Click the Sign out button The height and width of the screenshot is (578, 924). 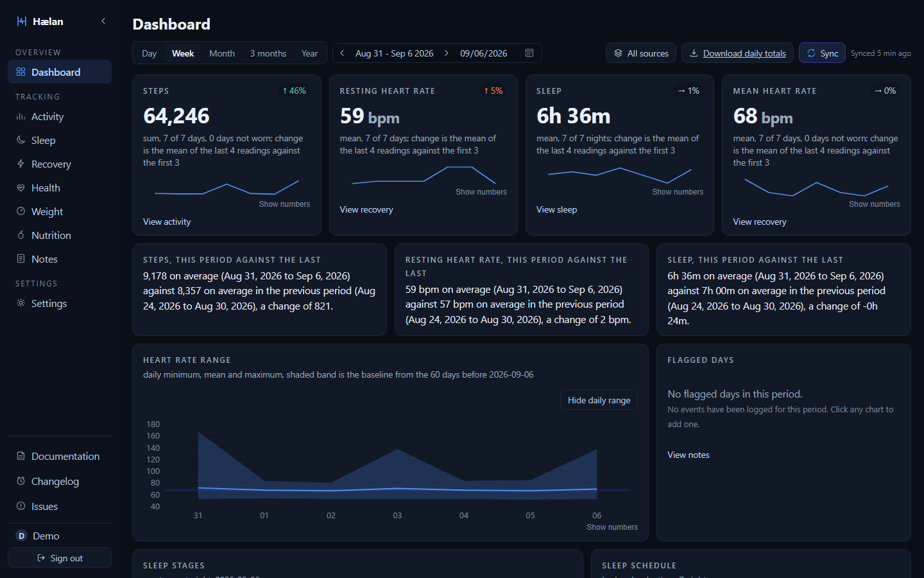pos(60,558)
